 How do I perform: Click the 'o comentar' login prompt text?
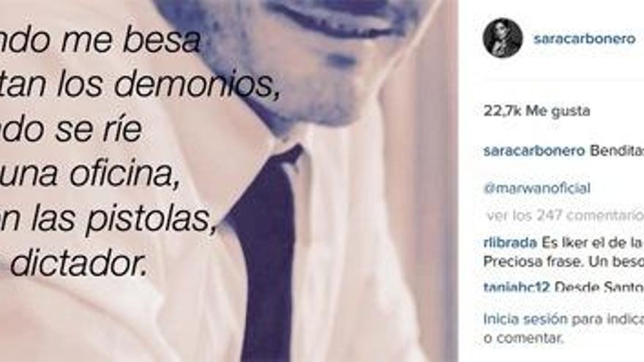tap(523, 338)
